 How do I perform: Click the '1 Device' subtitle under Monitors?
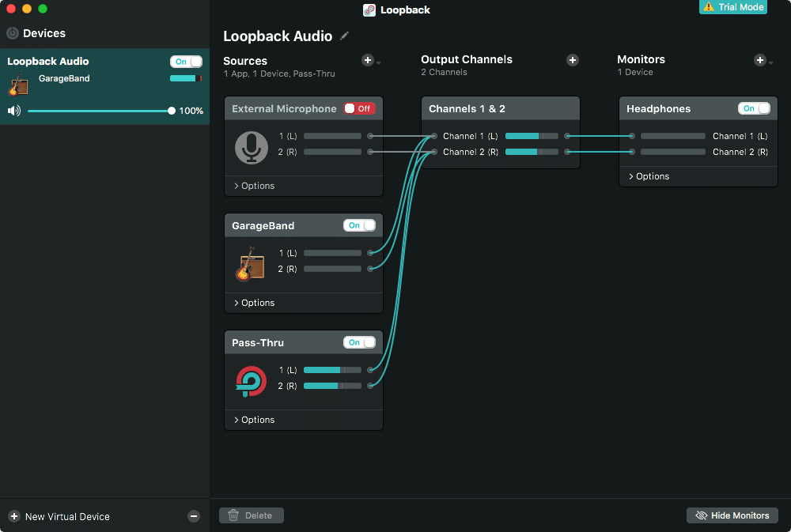[x=635, y=72]
